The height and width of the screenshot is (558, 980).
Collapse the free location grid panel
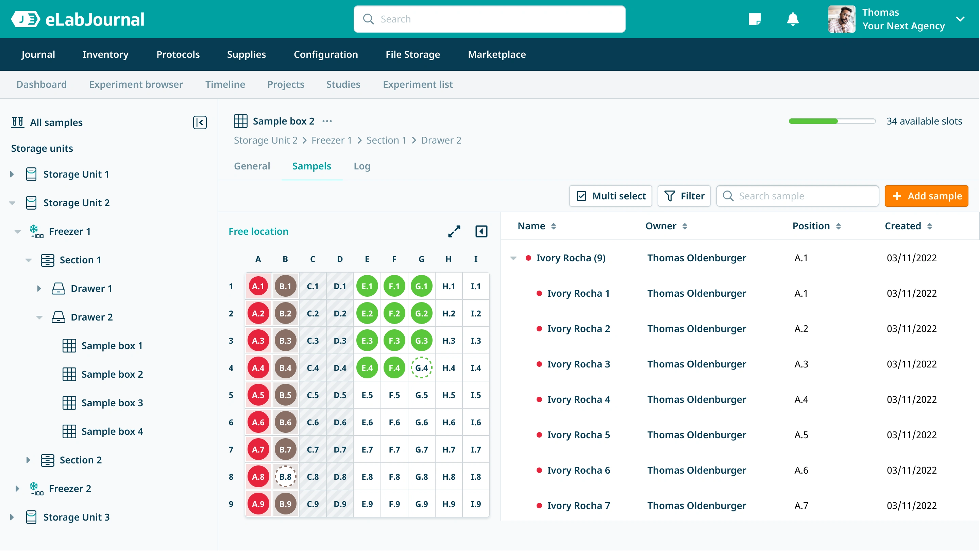coord(481,231)
